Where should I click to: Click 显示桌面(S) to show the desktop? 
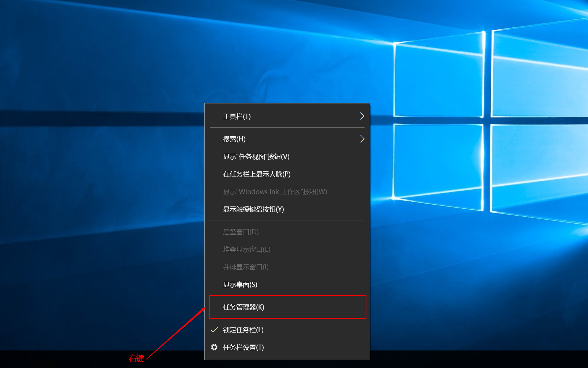click(x=240, y=285)
